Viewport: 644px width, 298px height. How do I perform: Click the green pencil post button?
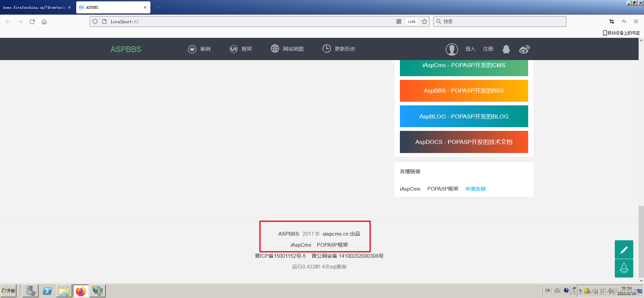[624, 249]
